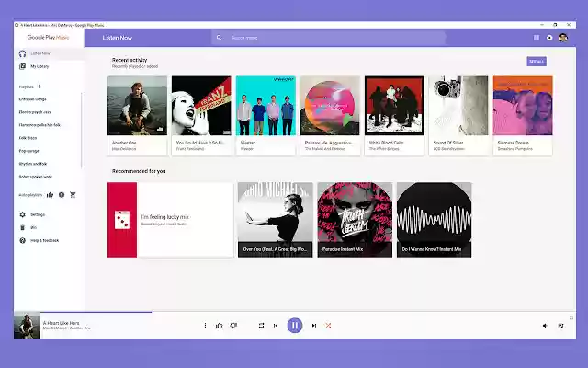Open the more options dots in player
This screenshot has height=368, width=588.
[205, 325]
